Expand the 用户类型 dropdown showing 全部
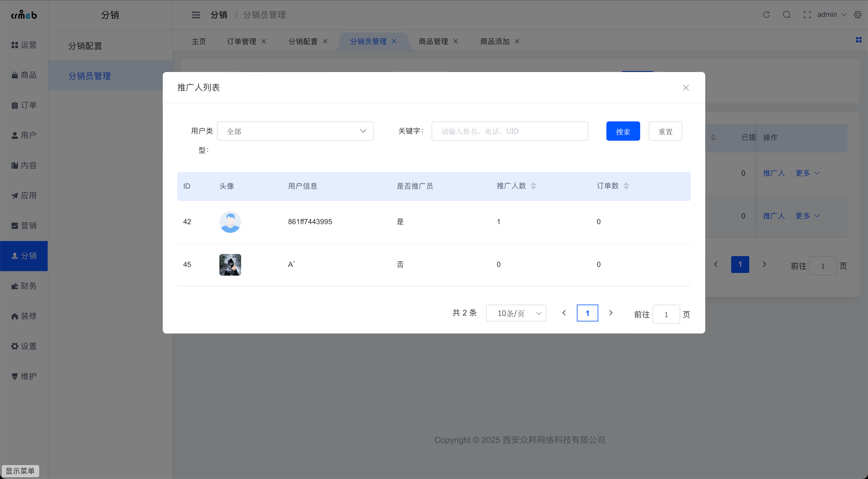Screen dimensions: 868x479 click(295, 131)
